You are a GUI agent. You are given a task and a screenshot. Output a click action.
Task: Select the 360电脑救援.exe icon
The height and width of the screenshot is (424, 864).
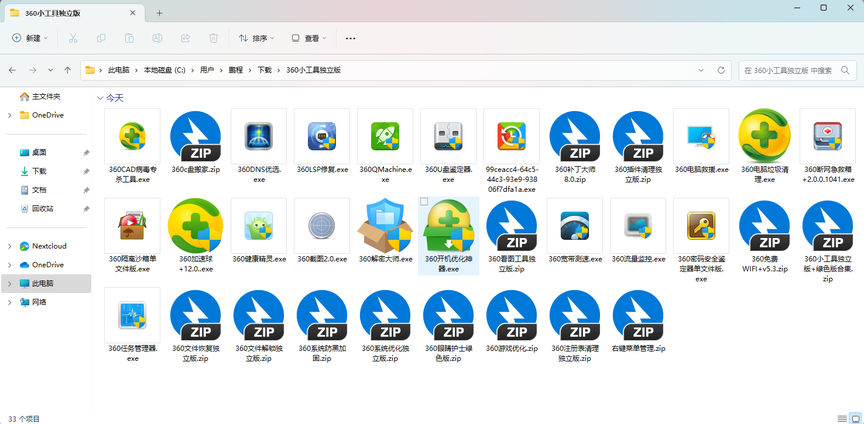point(701,136)
